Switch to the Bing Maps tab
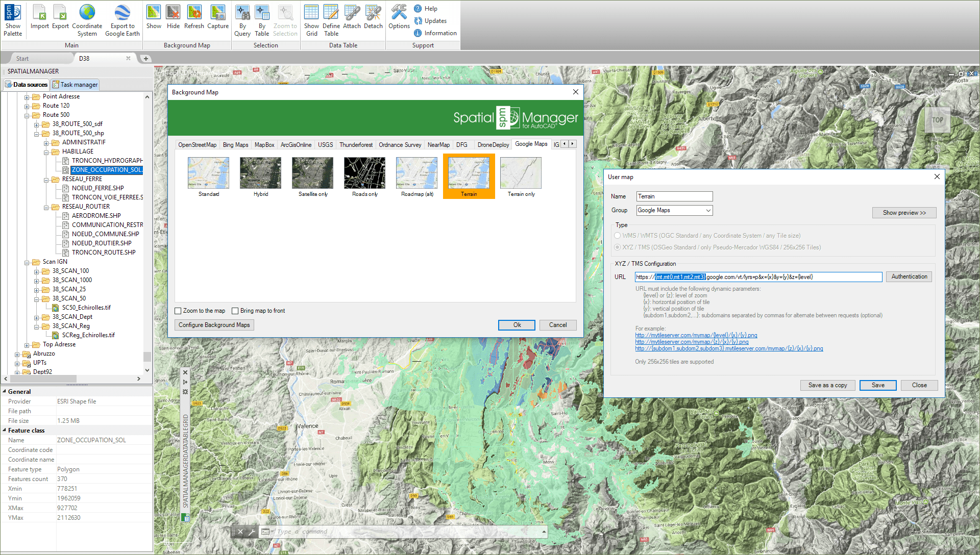This screenshot has height=555, width=980. coord(235,145)
